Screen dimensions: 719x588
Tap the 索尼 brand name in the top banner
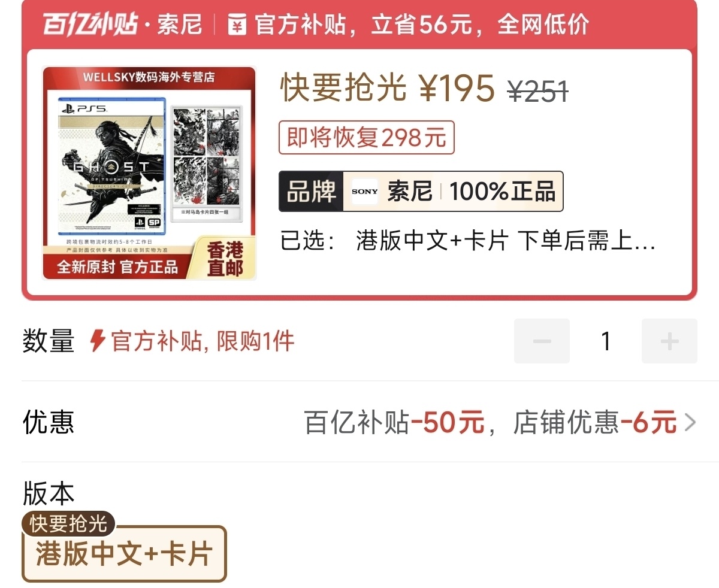tap(180, 25)
